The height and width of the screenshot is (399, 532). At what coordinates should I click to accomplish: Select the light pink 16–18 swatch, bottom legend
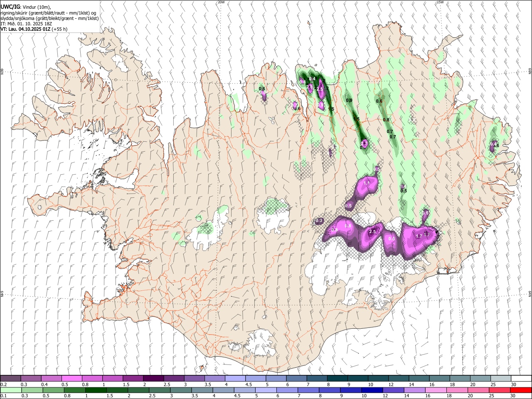(436, 390)
